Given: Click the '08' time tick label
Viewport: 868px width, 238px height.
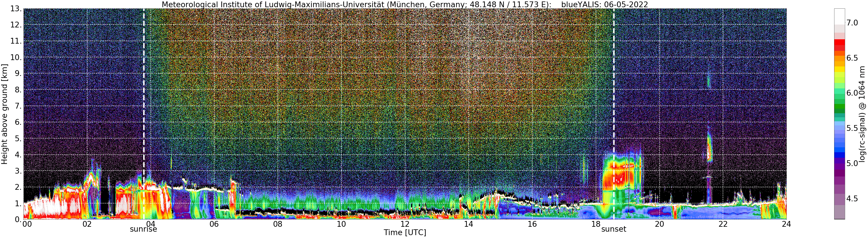Looking at the screenshot, I should pos(278,224).
